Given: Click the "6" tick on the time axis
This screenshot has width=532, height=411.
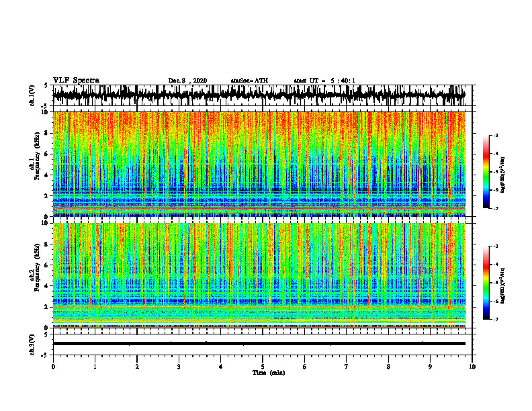Looking at the screenshot, I should pos(305,367).
